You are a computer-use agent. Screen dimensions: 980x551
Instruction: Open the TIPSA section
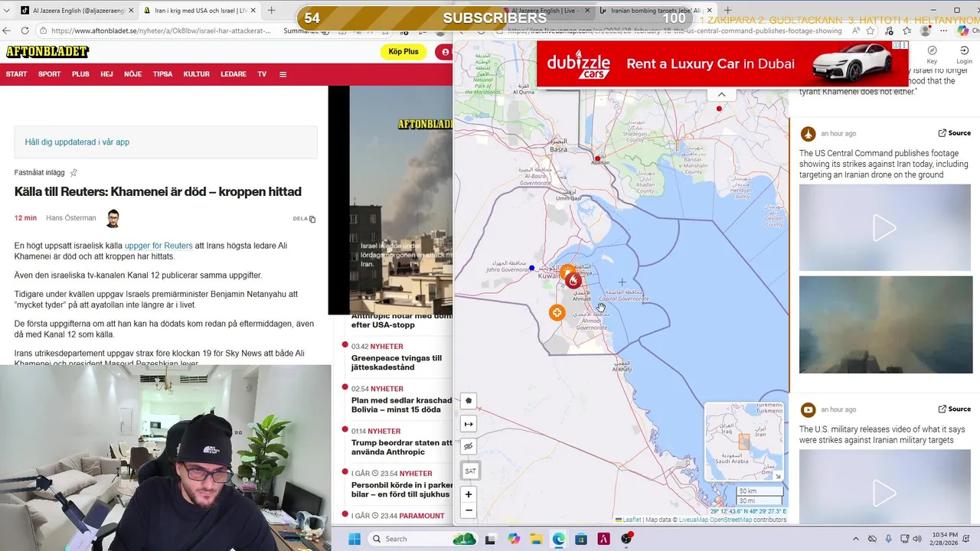tap(162, 74)
